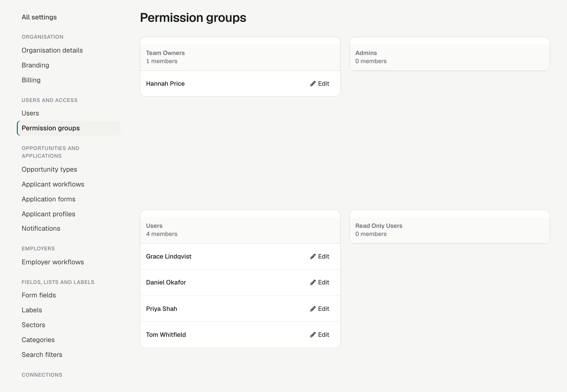This screenshot has width=567, height=392.
Task: Click the Team Owners group header
Action: (x=240, y=57)
